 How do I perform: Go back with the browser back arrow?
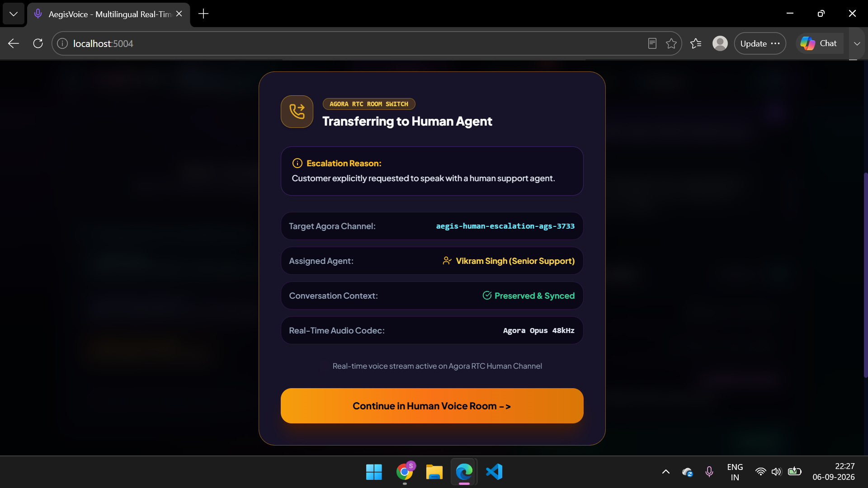(x=14, y=43)
